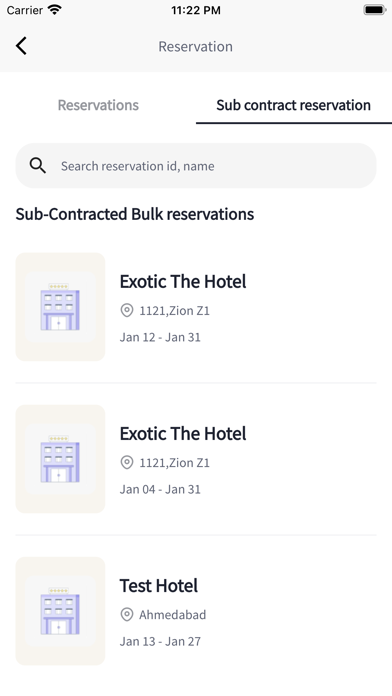
Task: Open first Exotic The Hotel reservation title
Action: coord(183,281)
